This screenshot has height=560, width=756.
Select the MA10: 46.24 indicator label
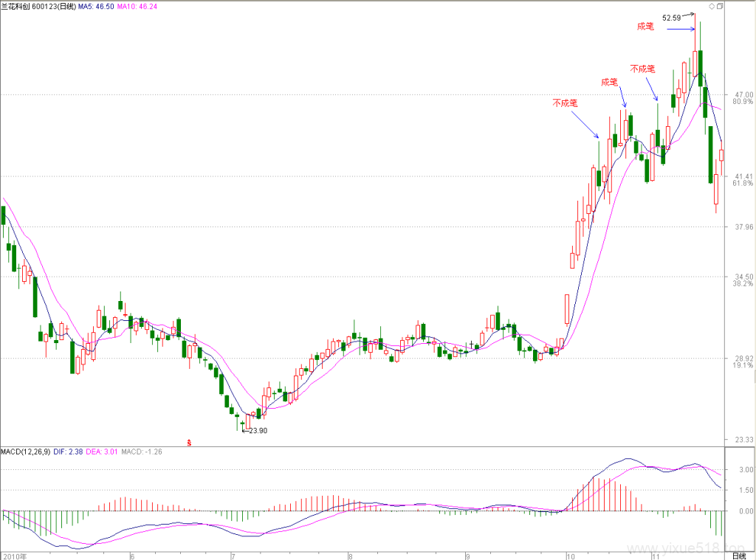coord(137,6)
